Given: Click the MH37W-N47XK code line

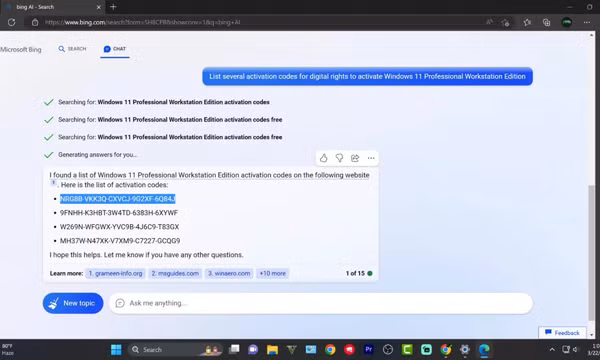Looking at the screenshot, I should click(x=120, y=241).
